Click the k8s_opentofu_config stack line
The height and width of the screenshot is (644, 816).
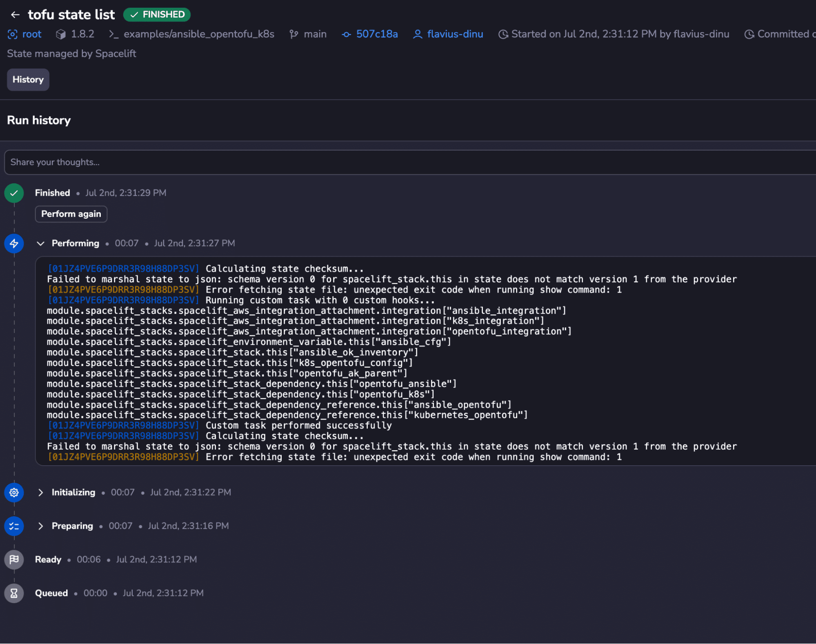pyautogui.click(x=230, y=363)
